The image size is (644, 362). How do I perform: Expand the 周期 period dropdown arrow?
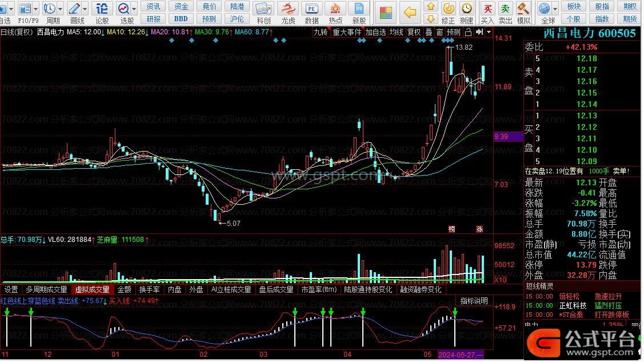(x=61, y=8)
